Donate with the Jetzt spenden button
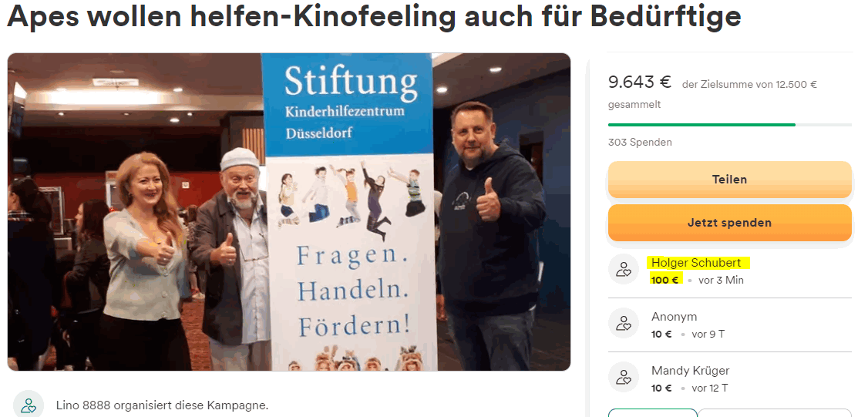868x417 pixels. pos(729,223)
